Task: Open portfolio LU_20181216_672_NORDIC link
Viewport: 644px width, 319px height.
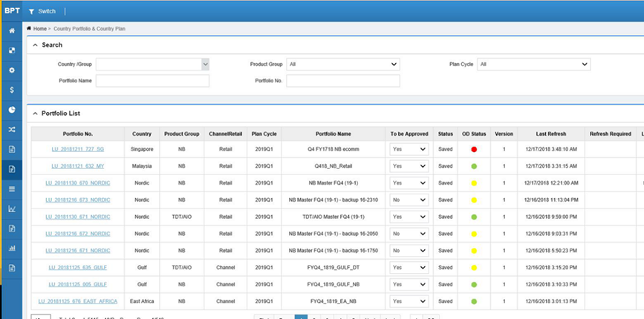Action: coord(78,234)
